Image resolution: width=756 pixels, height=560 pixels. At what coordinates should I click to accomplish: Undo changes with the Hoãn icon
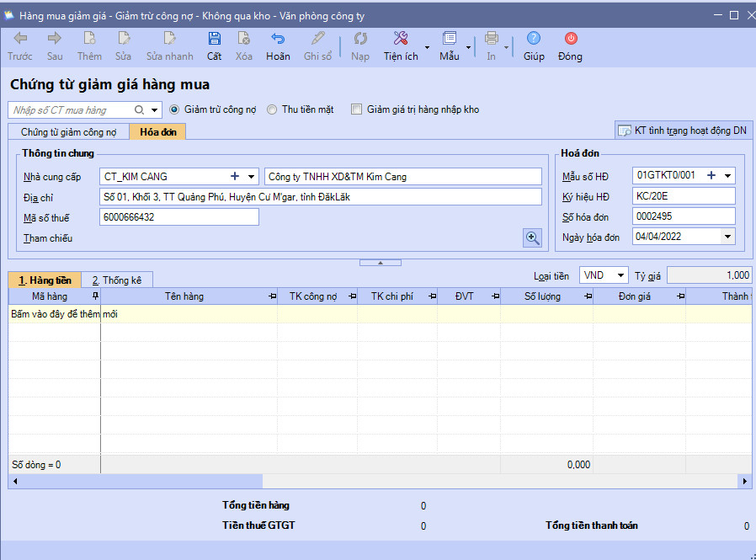pyautogui.click(x=278, y=38)
